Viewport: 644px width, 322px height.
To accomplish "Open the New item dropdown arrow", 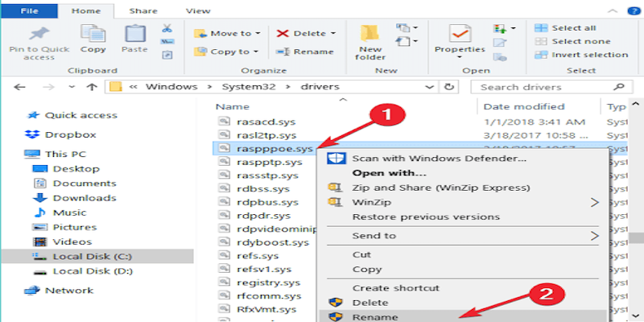I will point(415,28).
